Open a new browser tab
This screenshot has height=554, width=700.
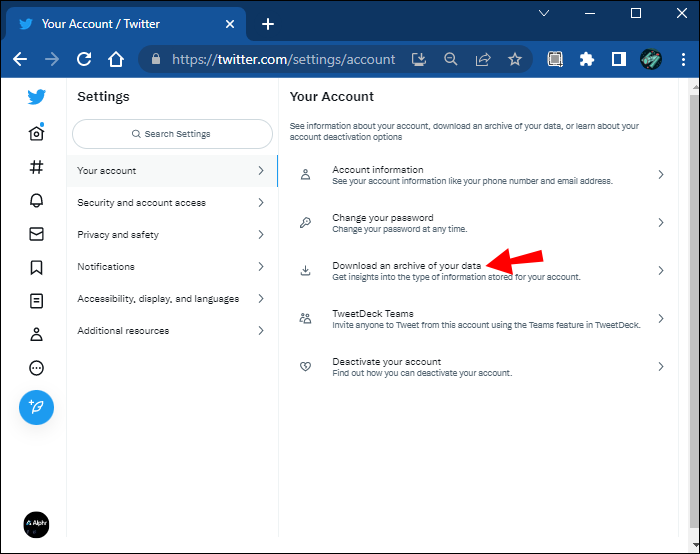click(268, 24)
